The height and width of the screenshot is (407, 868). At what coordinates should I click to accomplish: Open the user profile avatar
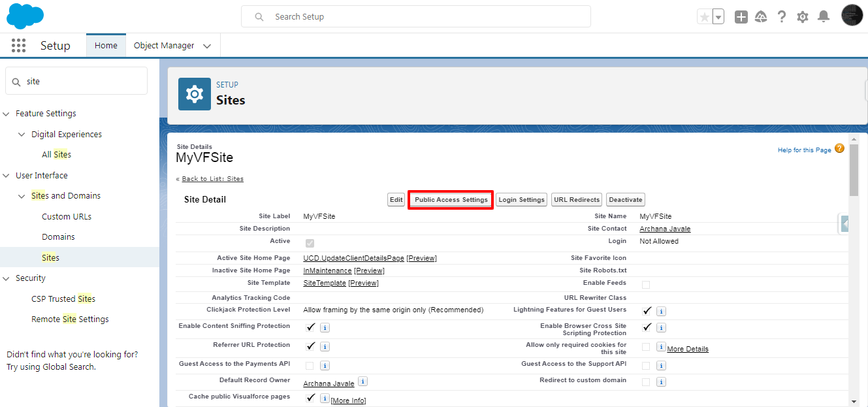click(x=852, y=16)
